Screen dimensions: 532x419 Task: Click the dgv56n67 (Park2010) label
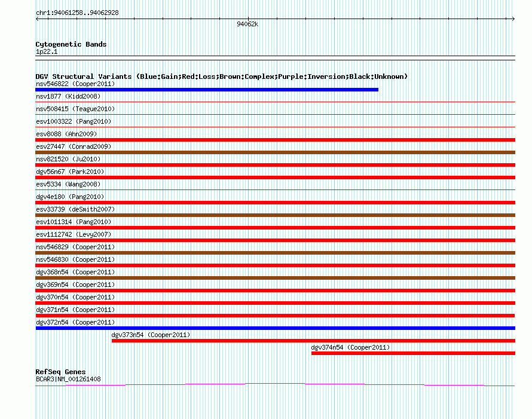[70, 172]
